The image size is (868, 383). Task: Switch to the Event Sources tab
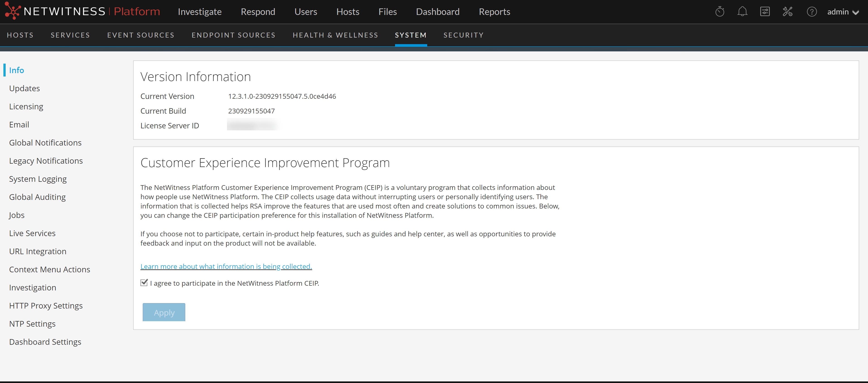click(x=140, y=35)
